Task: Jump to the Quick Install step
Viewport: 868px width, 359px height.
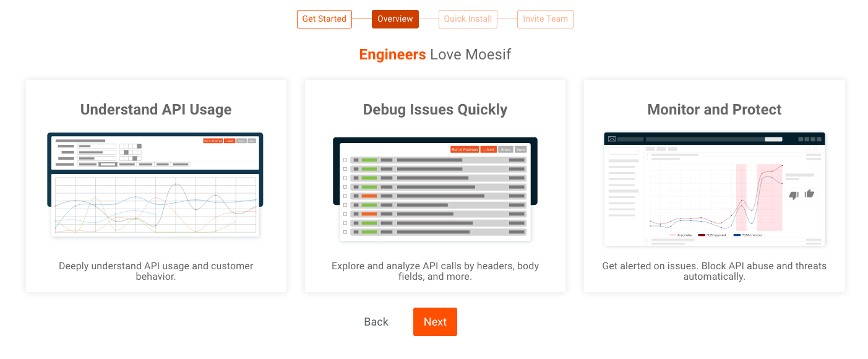Action: coord(468,19)
